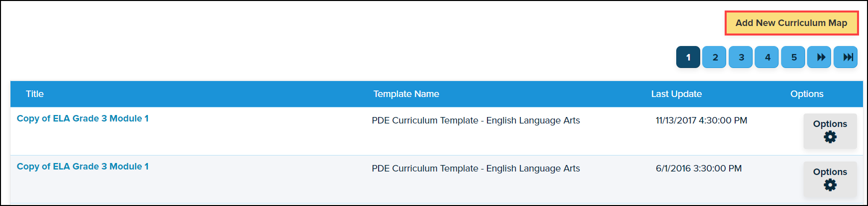Open the Copy of ELA Grade 3 Module 1 link updated 6/1/2016
868x206 pixels.
pos(83,166)
